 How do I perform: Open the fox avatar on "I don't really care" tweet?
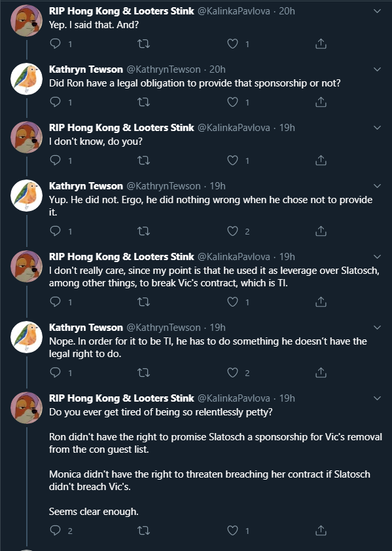click(x=27, y=266)
